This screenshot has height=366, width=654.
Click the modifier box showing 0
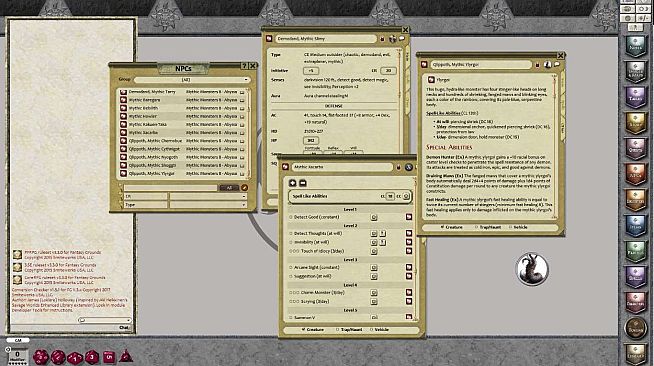coord(18,355)
